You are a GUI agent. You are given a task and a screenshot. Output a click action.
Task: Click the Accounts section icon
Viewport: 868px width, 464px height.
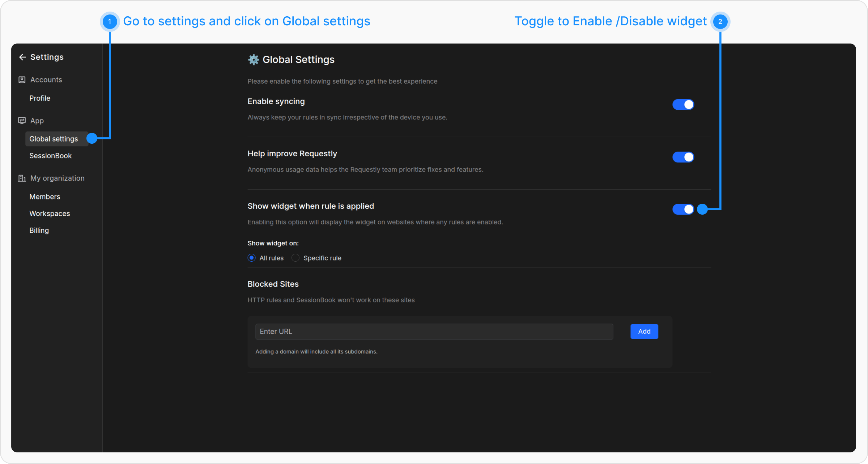coord(22,80)
